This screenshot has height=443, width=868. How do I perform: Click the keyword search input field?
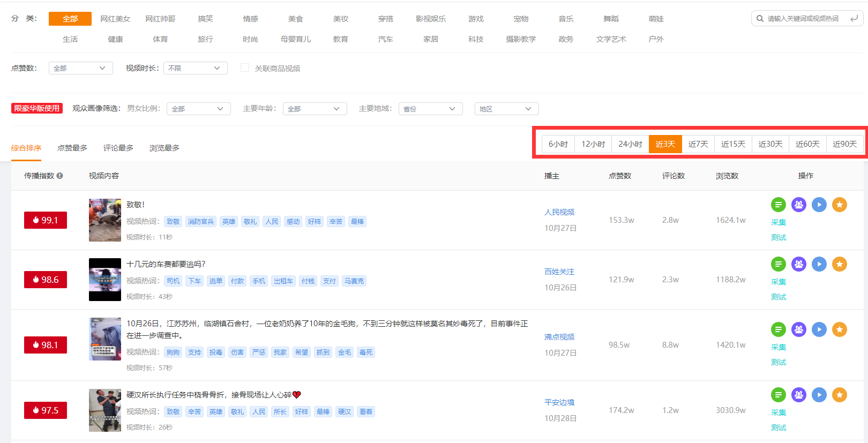[x=804, y=19]
